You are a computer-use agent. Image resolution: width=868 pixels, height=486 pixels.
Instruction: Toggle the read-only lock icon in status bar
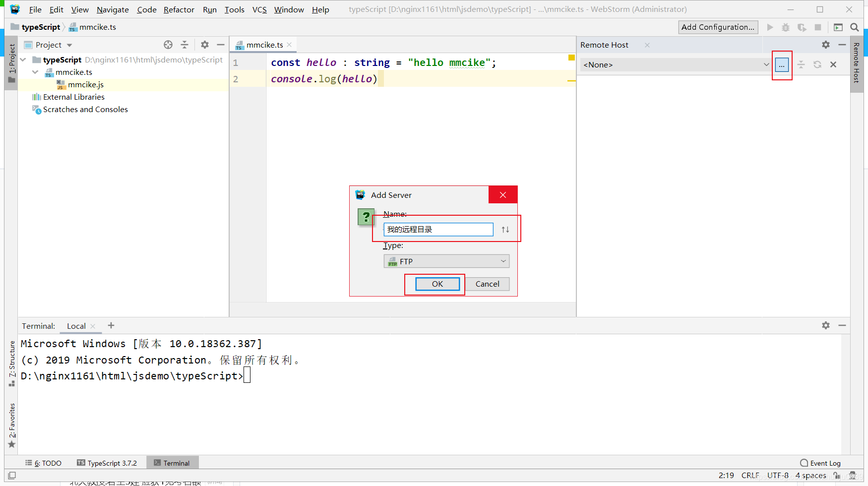pyautogui.click(x=837, y=476)
